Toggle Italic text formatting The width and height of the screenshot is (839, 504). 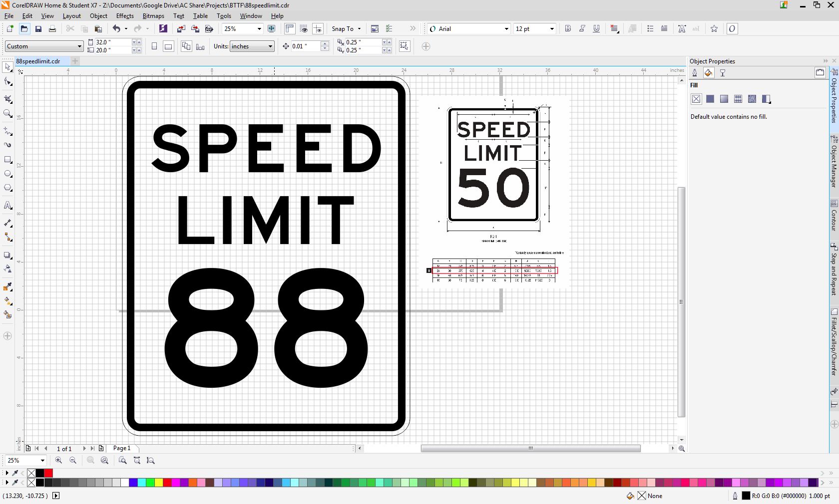[x=582, y=29]
